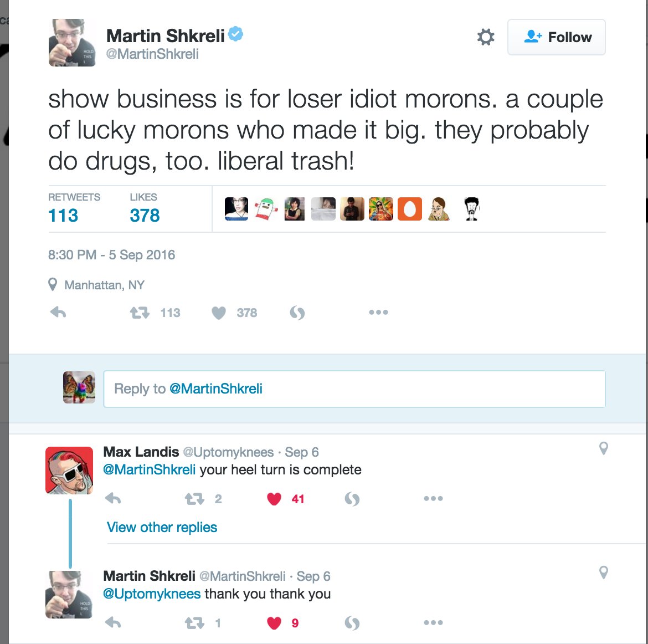Click the swirl icon on Max Landis's reply
The width and height of the screenshot is (648, 644).
tap(352, 499)
